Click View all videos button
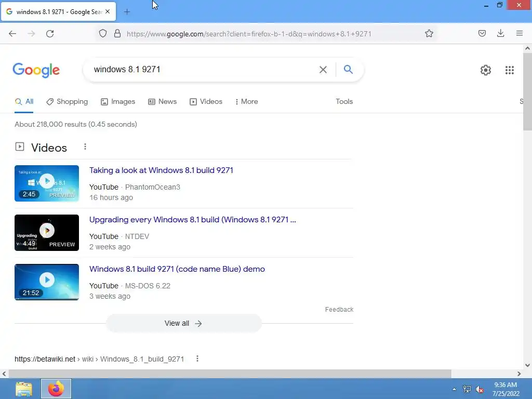Image resolution: width=532 pixels, height=399 pixels. (x=183, y=323)
